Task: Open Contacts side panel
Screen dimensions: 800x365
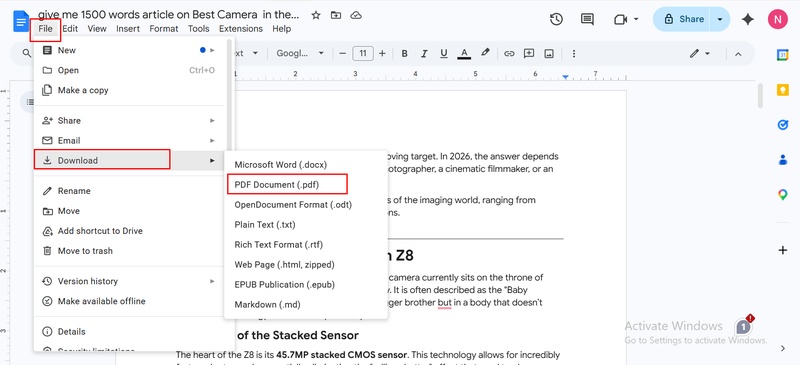Action: (x=783, y=160)
